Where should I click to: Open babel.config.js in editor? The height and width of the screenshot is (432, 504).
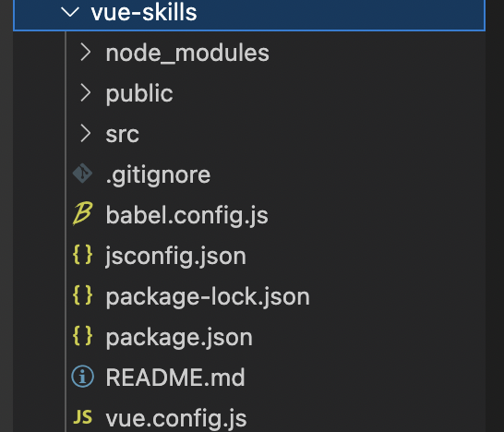point(186,215)
